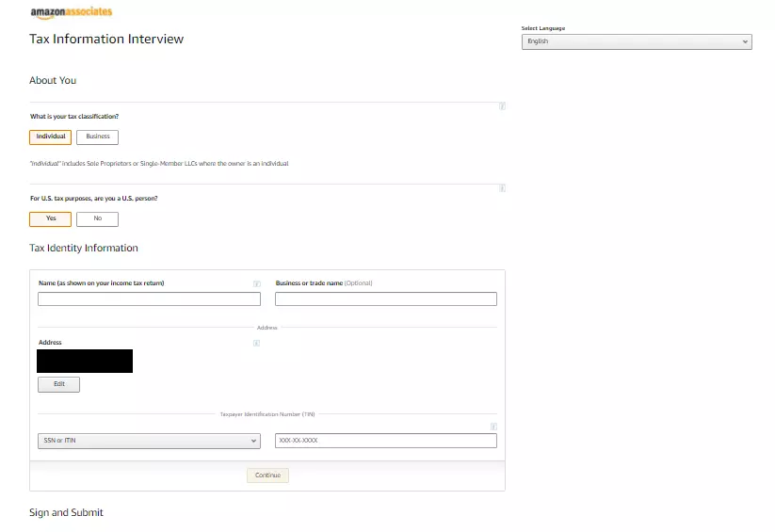Click the Taxpayer Identification Number (TIN) label
The image size is (775, 532).
click(267, 414)
